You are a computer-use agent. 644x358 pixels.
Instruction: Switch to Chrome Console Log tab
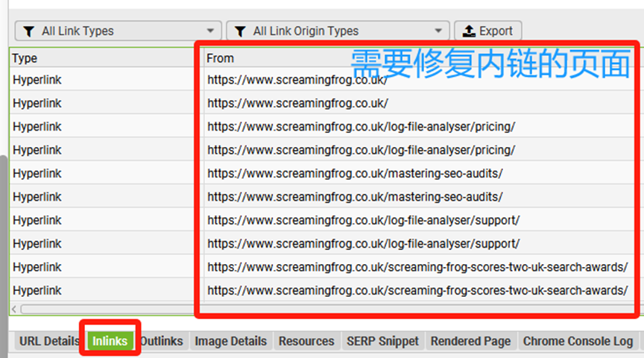(578, 341)
